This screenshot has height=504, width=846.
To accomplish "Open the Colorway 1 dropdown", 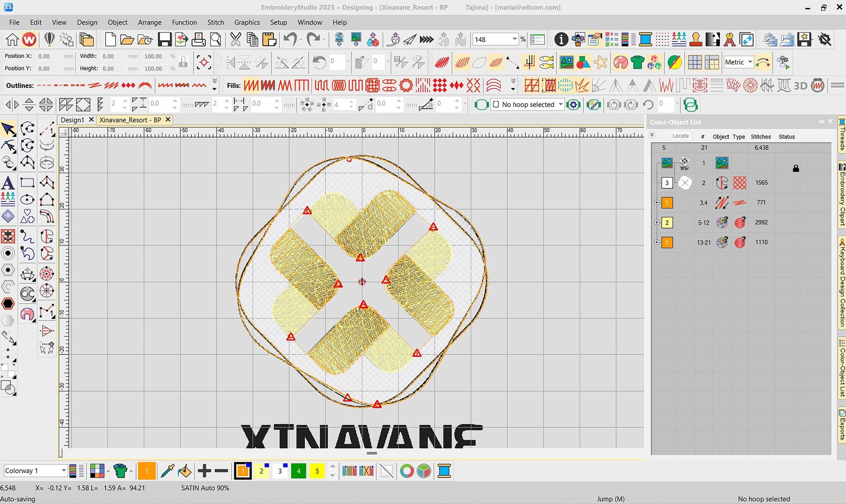I will coord(63,471).
